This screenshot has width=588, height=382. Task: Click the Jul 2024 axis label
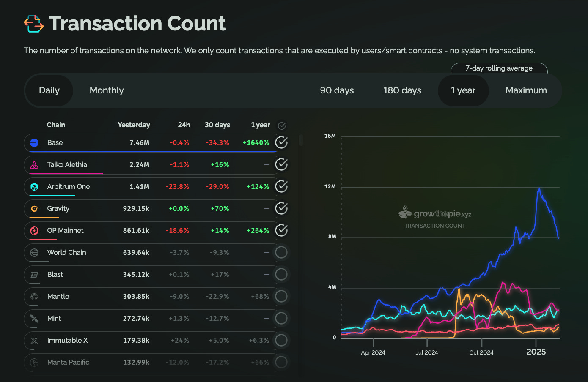427,352
